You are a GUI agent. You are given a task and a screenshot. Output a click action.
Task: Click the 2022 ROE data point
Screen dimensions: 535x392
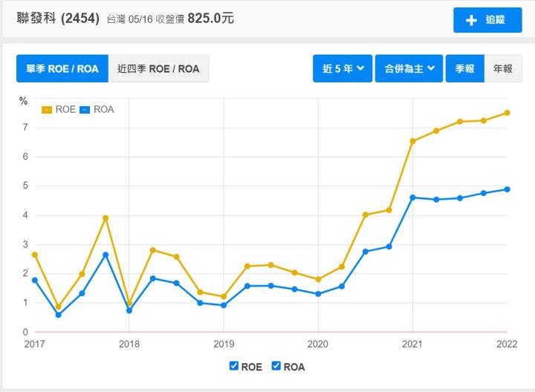coord(507,113)
